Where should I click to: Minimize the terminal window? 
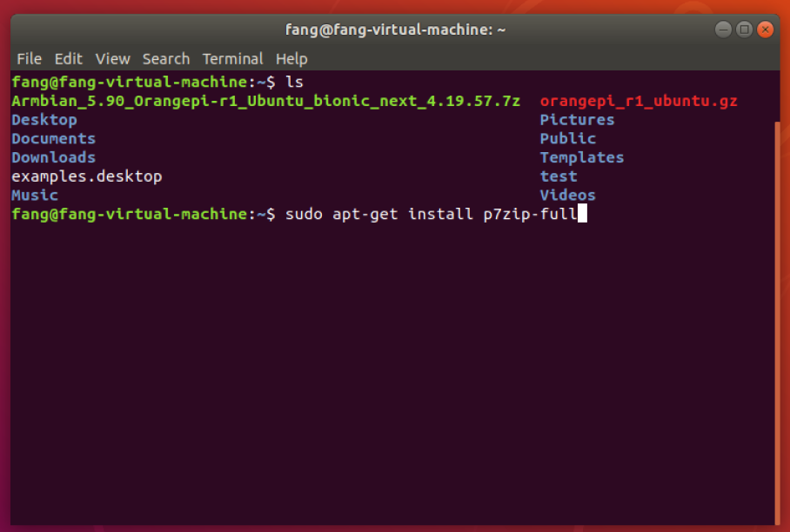[723, 30]
